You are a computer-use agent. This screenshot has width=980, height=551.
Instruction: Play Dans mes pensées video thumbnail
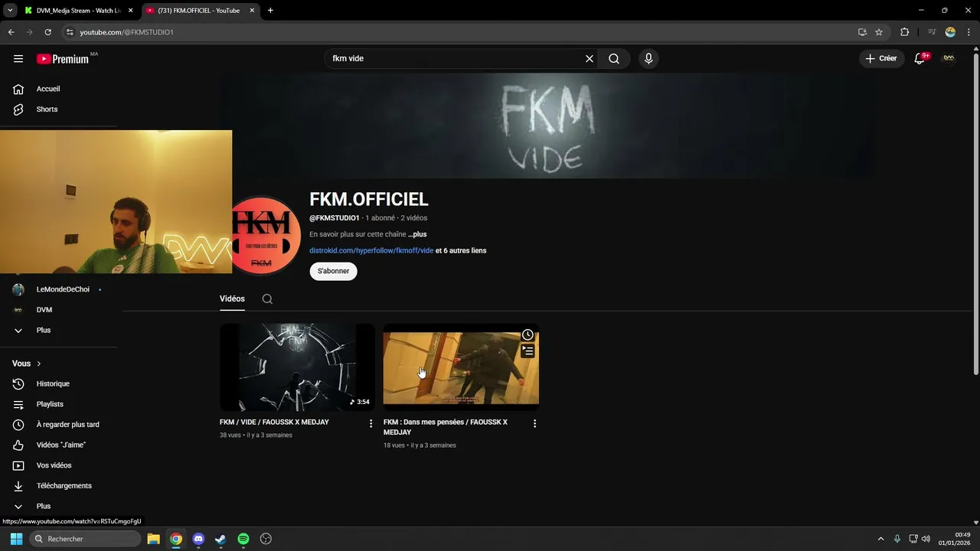click(461, 367)
